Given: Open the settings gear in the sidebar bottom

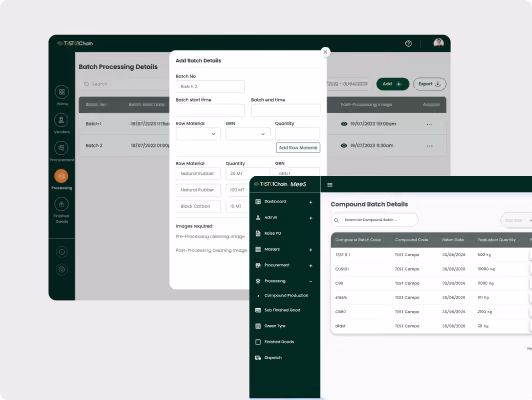Looking at the screenshot, I should (x=62, y=270).
